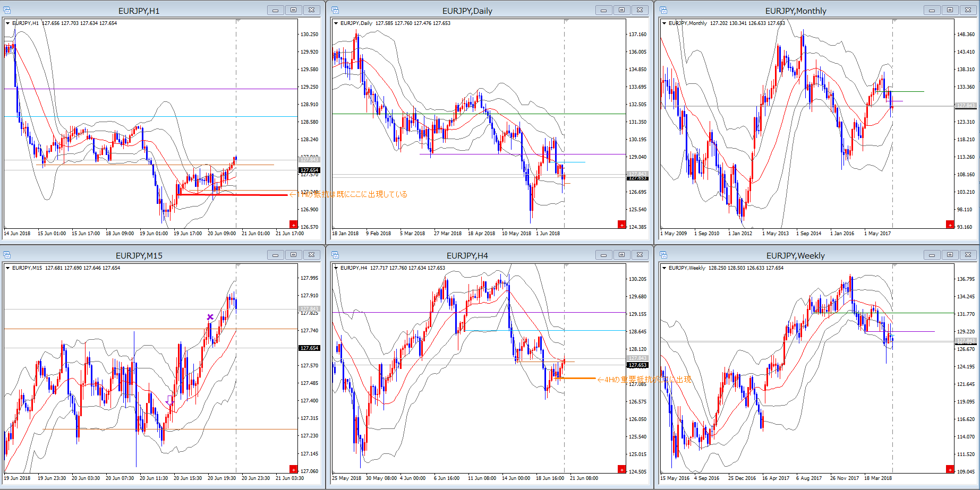Minimize the EURJPY,M15 chart window
The image size is (980, 490).
tap(275, 255)
